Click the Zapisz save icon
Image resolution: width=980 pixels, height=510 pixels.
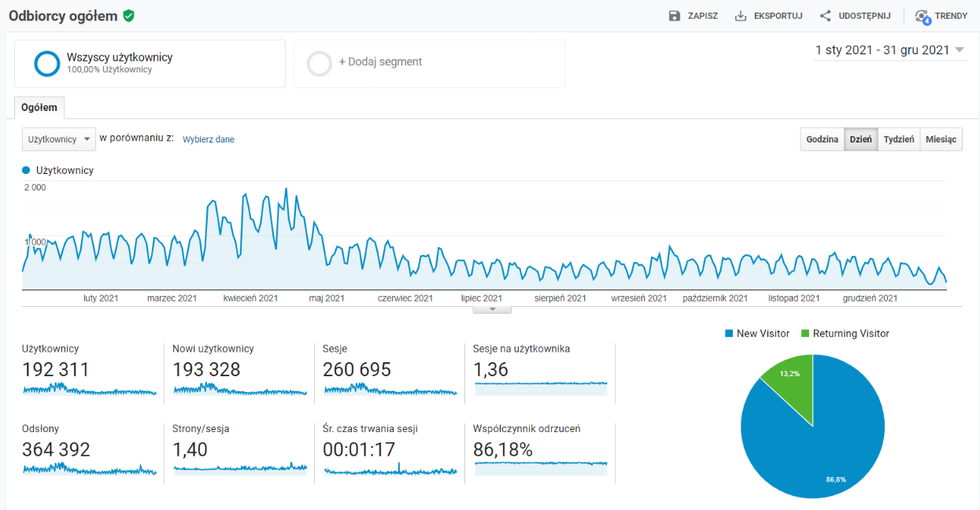pos(675,16)
